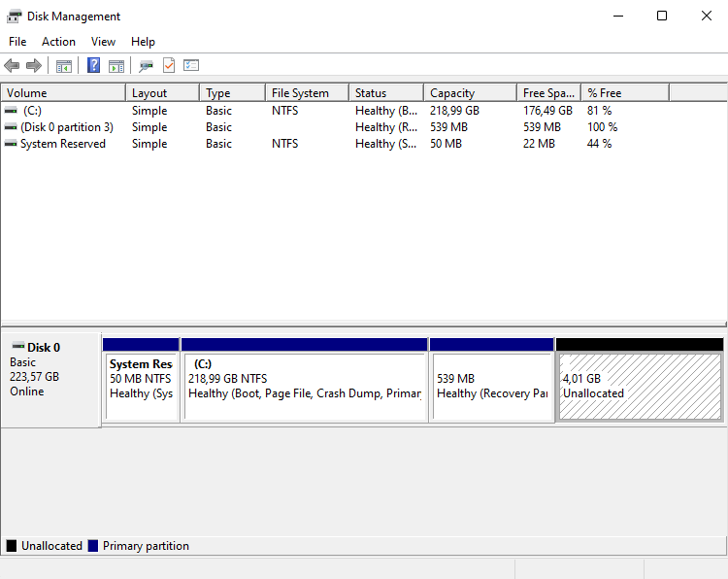
Task: Toggle the Show/Hide Console Tree icon
Action: [64, 66]
